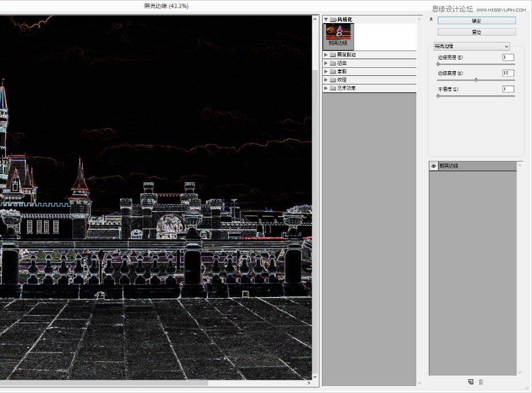The image size is (532, 393).
Task: Open the 照亮边缘 filter dropdown
Action: (x=472, y=46)
